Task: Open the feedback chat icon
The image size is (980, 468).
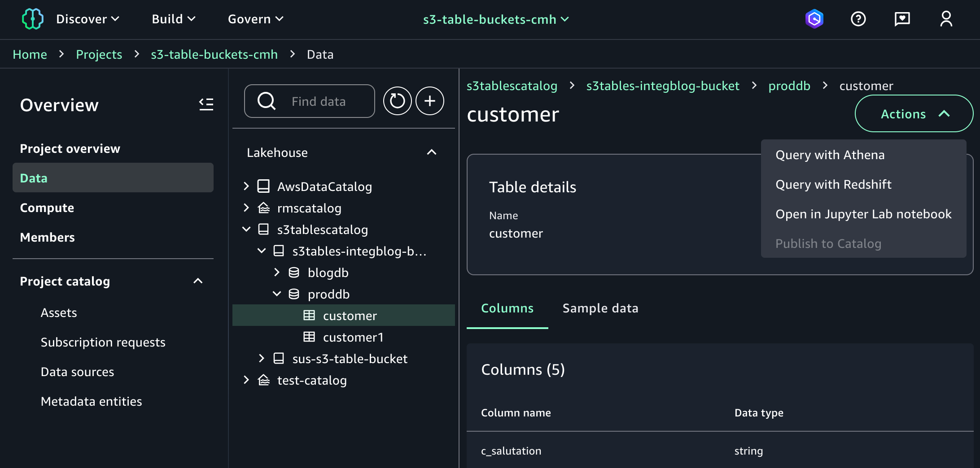Action: pyautogui.click(x=901, y=19)
